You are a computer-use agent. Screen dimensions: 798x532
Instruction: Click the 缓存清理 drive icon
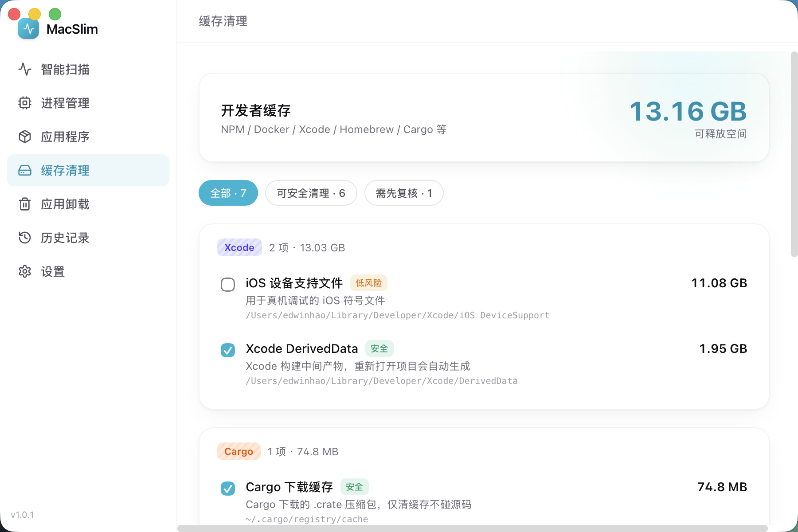point(25,170)
